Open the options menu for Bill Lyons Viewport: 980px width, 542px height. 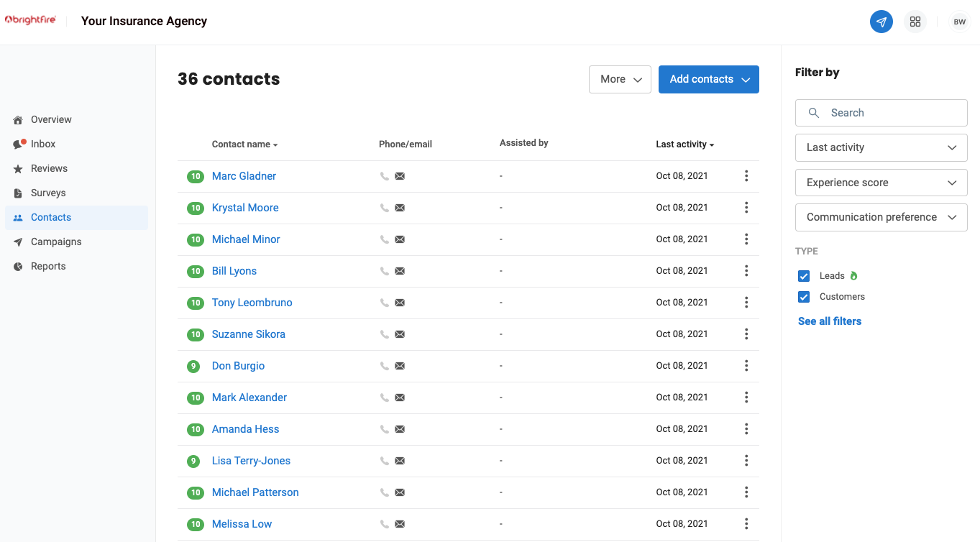point(746,271)
